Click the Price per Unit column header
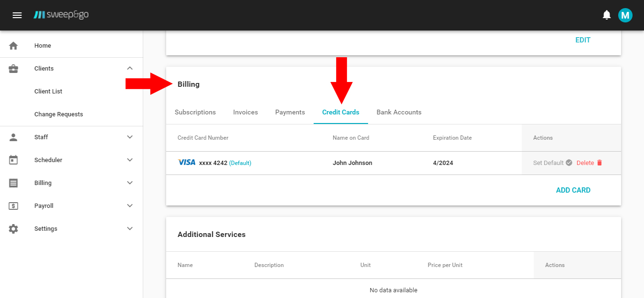This screenshot has height=298, width=644. pos(445,265)
